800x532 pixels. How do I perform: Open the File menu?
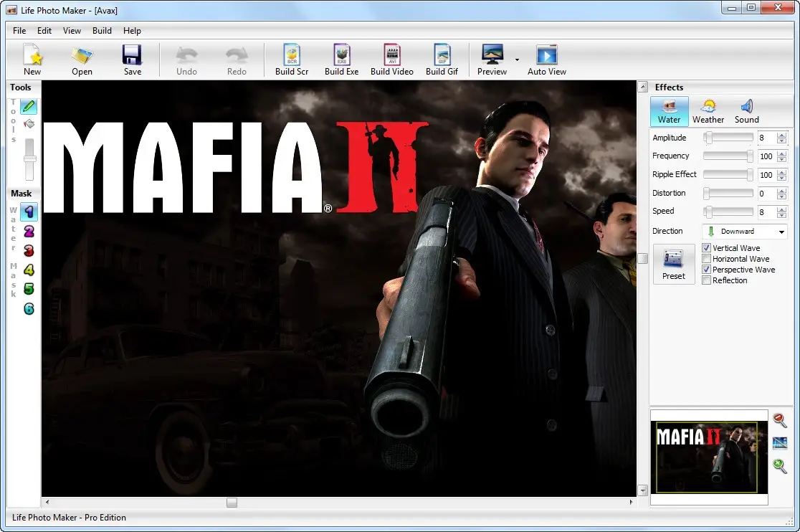[x=19, y=31]
